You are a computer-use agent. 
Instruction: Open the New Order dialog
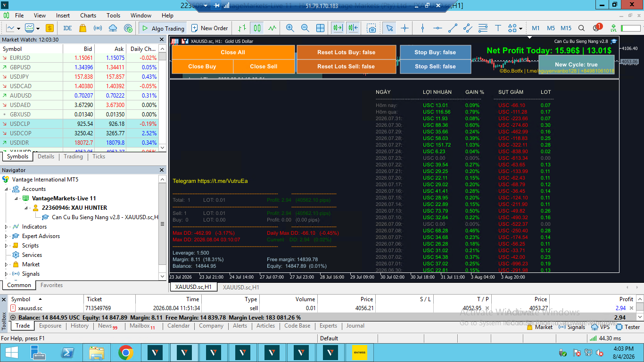(209, 28)
